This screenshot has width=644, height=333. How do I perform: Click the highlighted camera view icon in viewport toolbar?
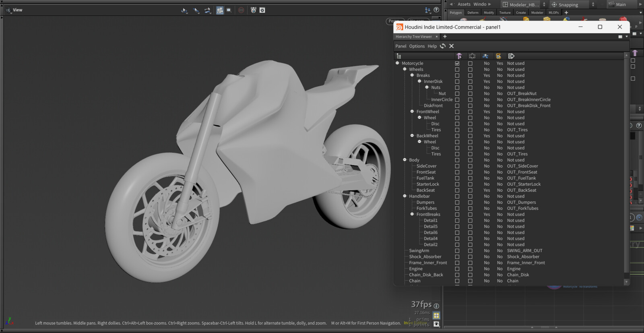tap(220, 10)
